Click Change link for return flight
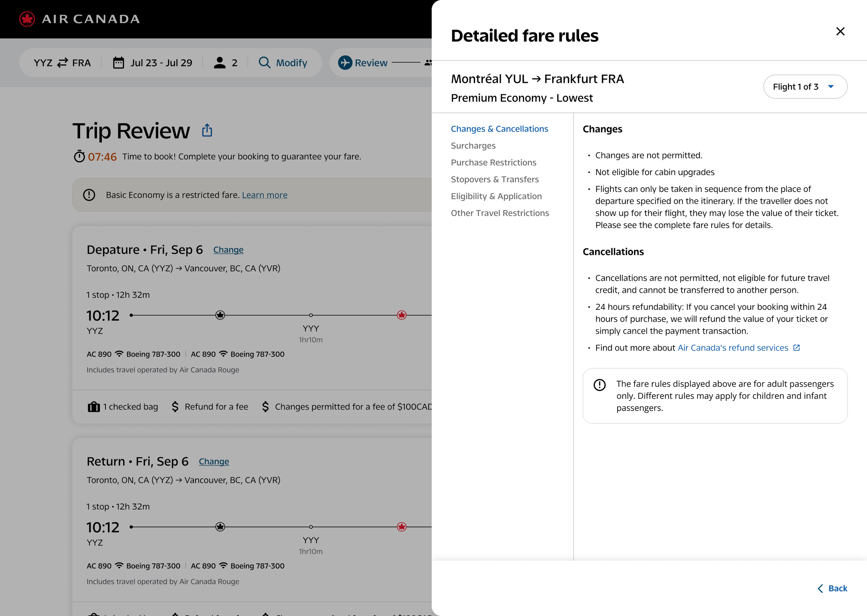The image size is (867, 616). 214,461
